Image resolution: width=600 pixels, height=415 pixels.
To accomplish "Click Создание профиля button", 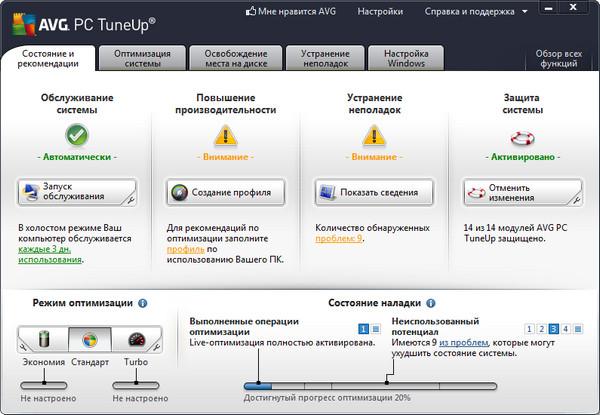I will [225, 192].
